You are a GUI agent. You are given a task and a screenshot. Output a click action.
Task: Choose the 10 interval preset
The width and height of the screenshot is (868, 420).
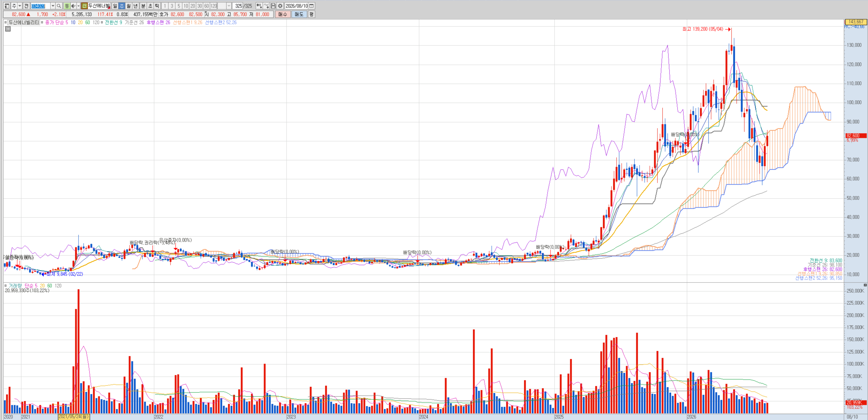(x=186, y=6)
